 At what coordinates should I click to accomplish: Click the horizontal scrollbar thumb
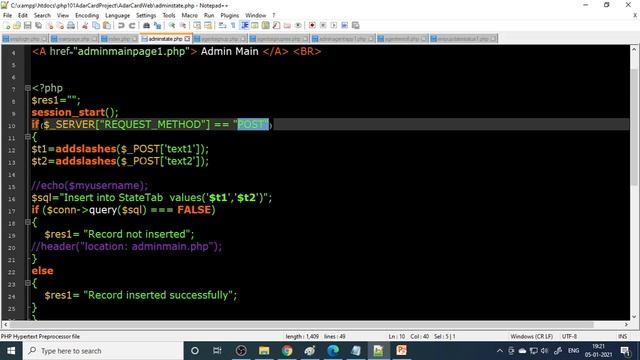pos(301,324)
